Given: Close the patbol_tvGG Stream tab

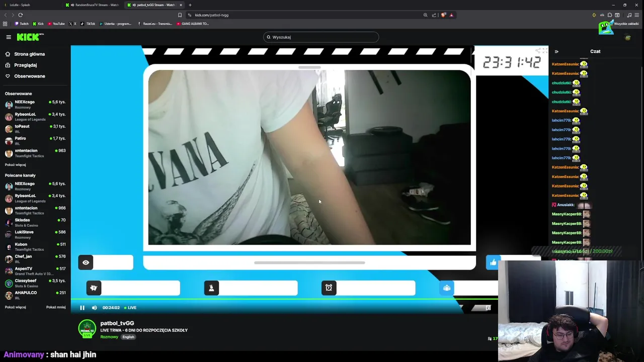Looking at the screenshot, I should (181, 5).
